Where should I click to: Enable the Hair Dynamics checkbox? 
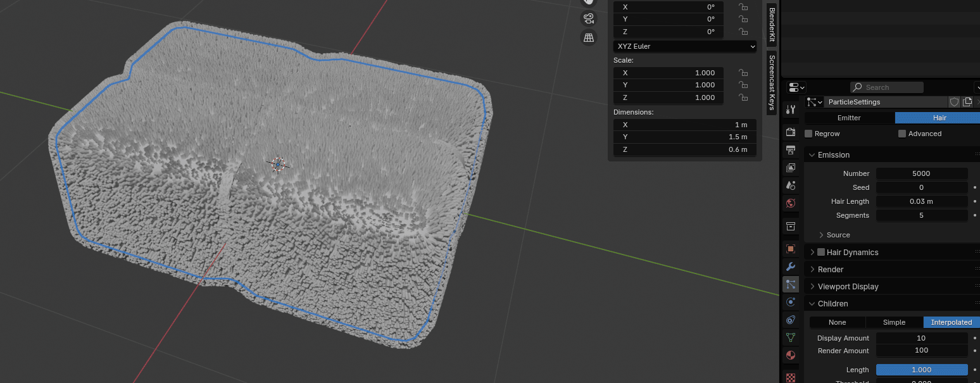point(821,252)
